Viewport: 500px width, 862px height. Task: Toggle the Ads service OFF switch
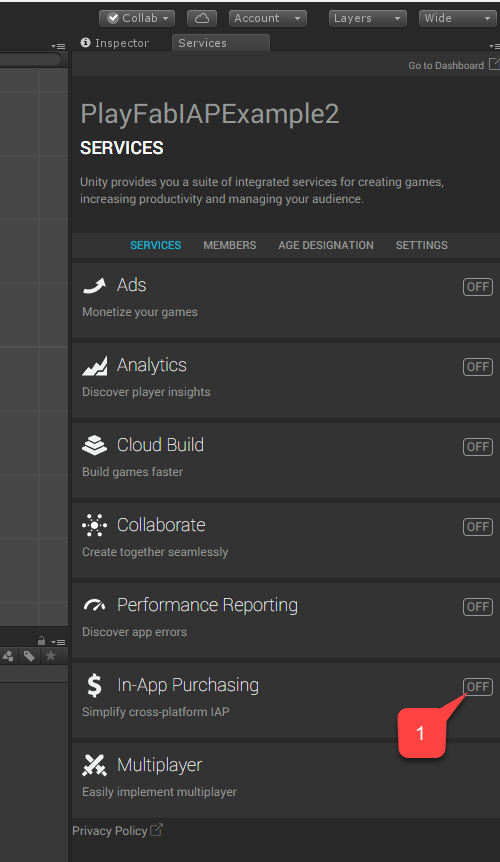(x=477, y=287)
